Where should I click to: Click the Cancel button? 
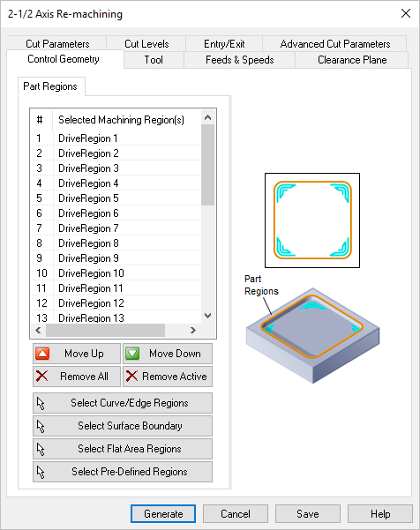pos(236,514)
